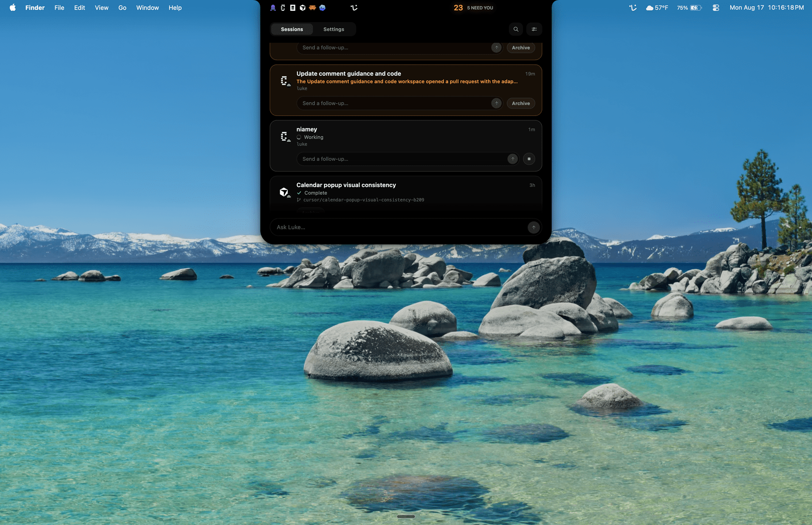Open macOS Control Center in menu bar
This screenshot has height=525, width=812.
(716, 8)
